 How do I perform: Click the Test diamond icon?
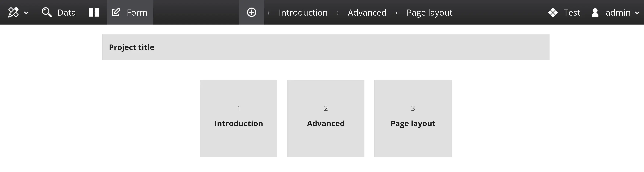pos(553,12)
